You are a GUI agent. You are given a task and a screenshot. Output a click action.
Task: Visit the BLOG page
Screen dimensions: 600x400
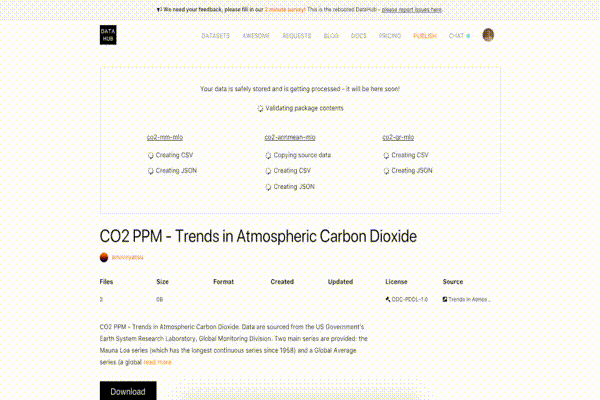pyautogui.click(x=331, y=36)
